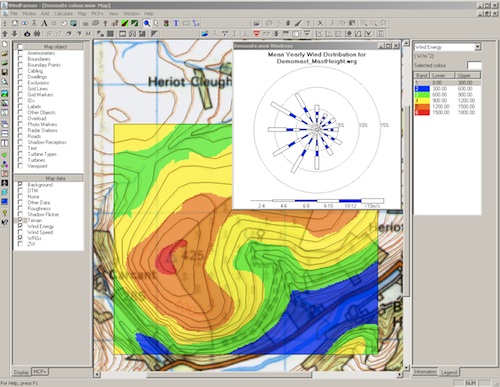The image size is (500, 387).
Task: Click the paste clipboard toolbar icon
Action: click(352, 23)
